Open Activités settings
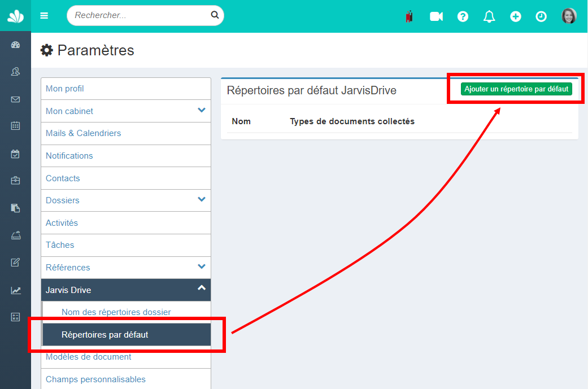This screenshot has height=389, width=588. 126,223
